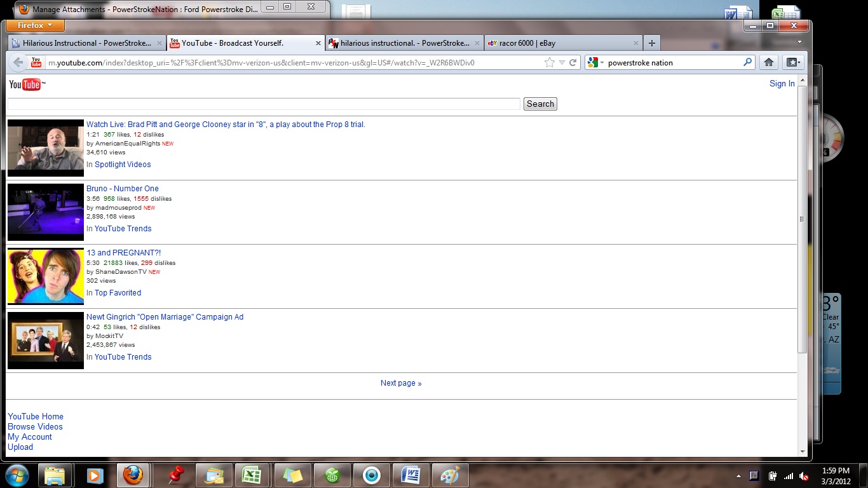Viewport: 868px width, 488px height.
Task: Click the Sign In link
Action: [782, 84]
